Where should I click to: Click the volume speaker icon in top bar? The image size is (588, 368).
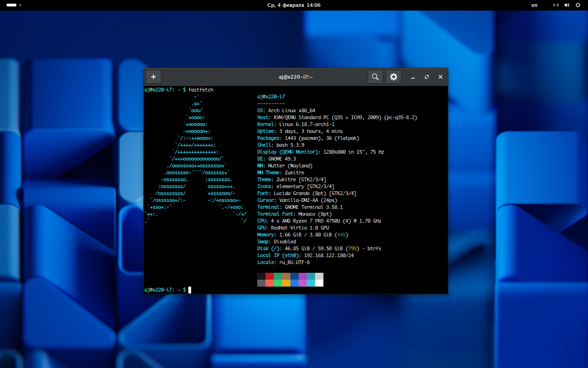pos(566,5)
